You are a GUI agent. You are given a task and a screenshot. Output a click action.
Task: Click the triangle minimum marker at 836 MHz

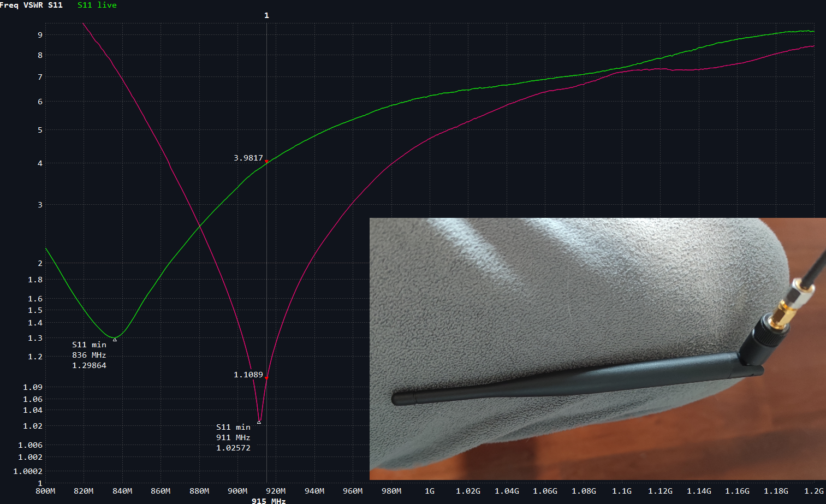pos(115,340)
